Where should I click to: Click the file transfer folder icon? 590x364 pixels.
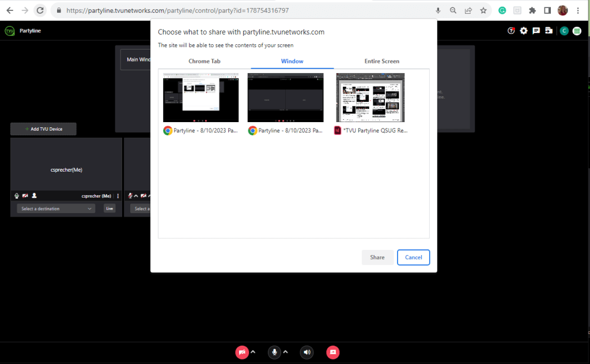pos(549,31)
